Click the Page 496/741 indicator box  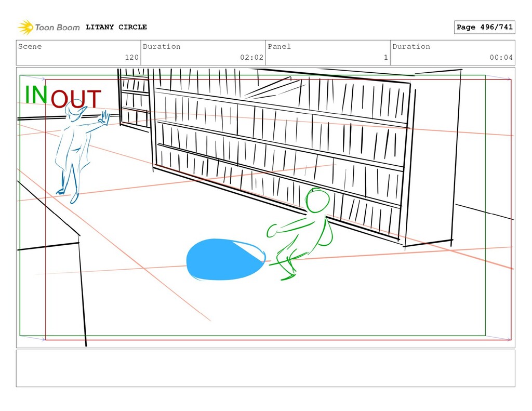[484, 27]
